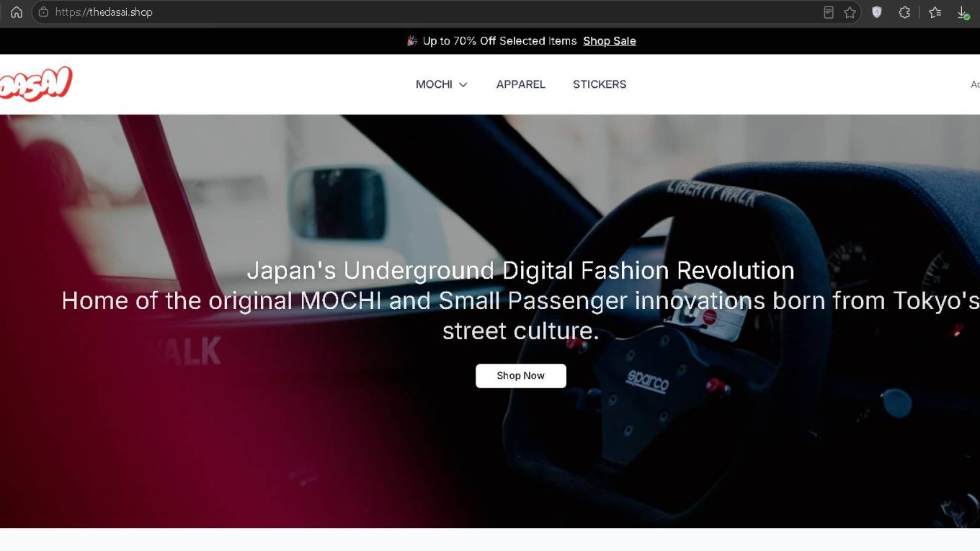Viewport: 980px width, 551px height.
Task: Open the APPAREL menu item
Action: pyautogui.click(x=521, y=84)
